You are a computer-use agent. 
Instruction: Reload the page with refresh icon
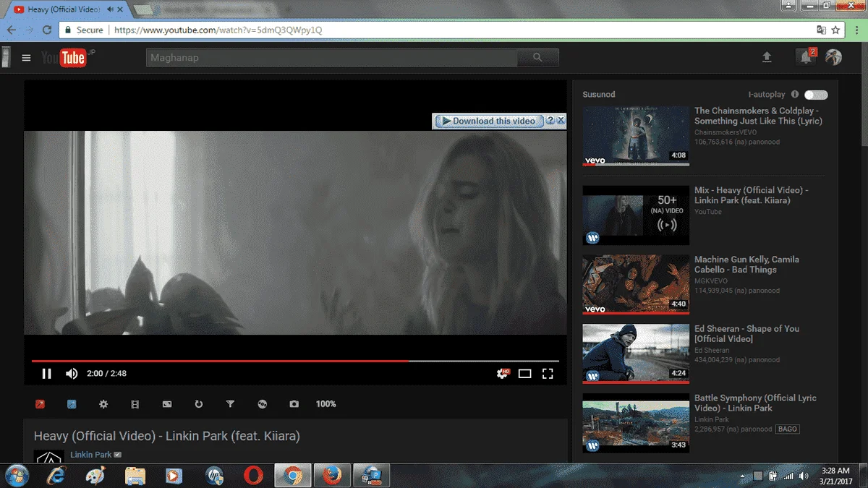point(47,30)
